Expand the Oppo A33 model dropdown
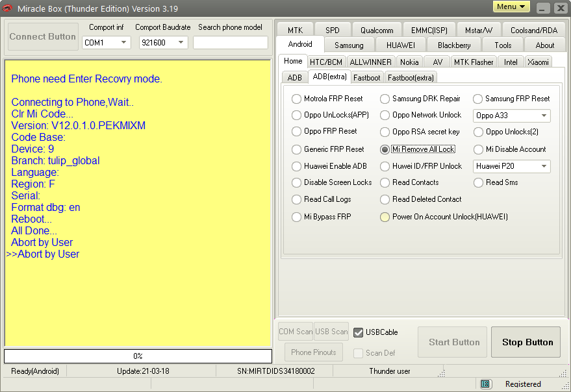This screenshot has height=392, width=571. pos(512,116)
